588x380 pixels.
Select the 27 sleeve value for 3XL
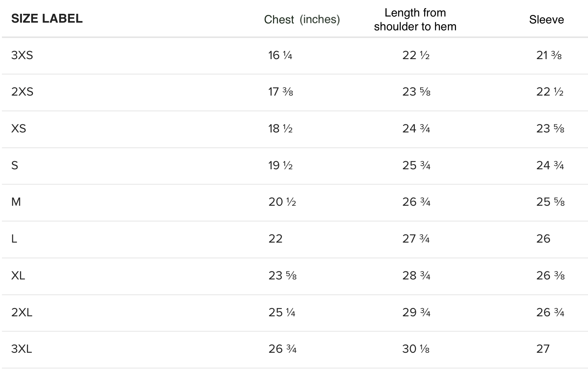(543, 349)
